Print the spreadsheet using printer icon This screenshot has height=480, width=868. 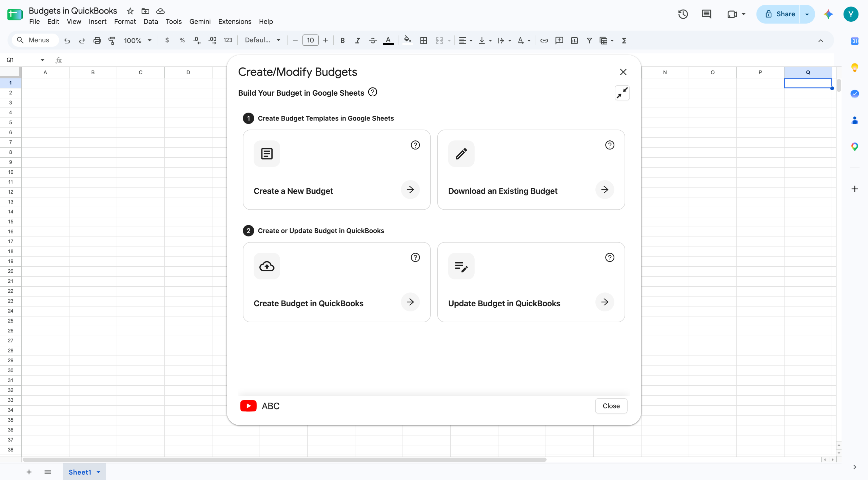tap(97, 40)
